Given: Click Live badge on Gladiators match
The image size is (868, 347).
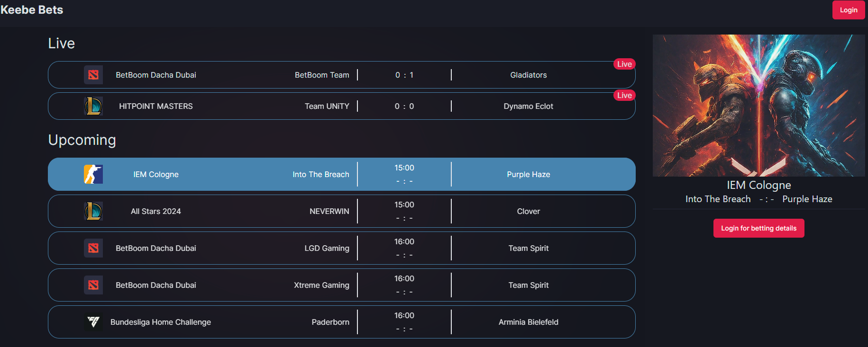Looking at the screenshot, I should pos(624,64).
